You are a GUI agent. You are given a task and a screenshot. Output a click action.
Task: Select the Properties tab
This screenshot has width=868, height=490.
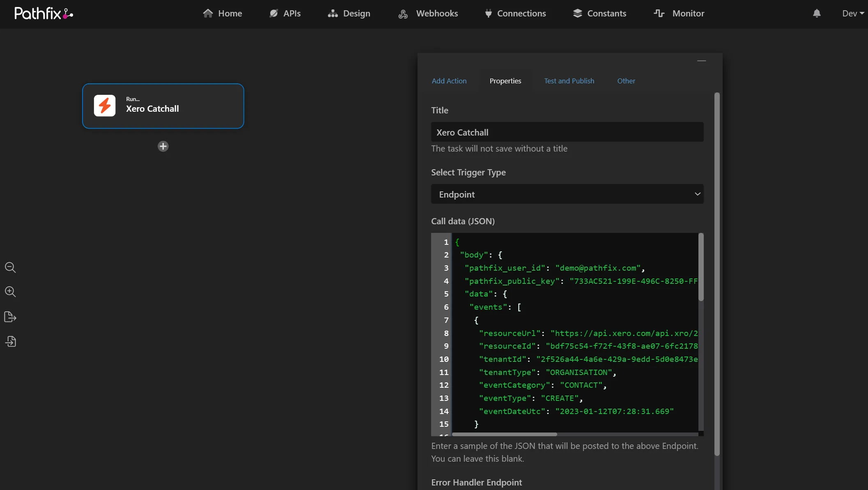pyautogui.click(x=505, y=81)
